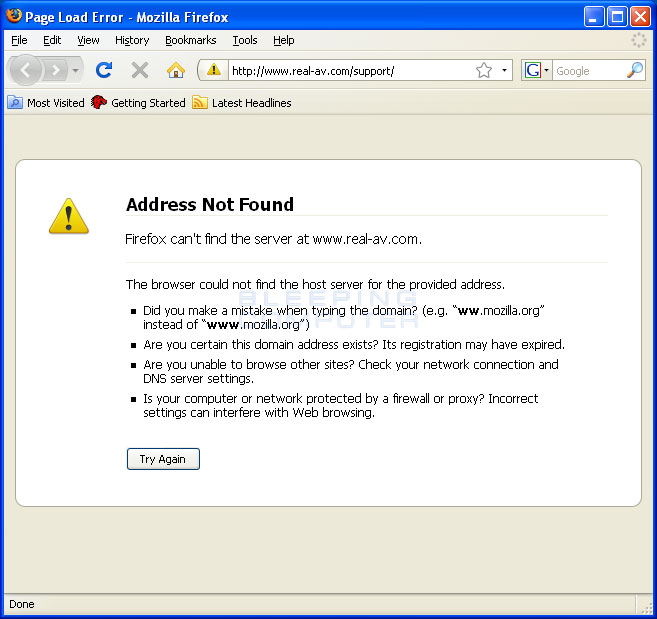
Task: Open the File menu
Action: click(x=19, y=40)
